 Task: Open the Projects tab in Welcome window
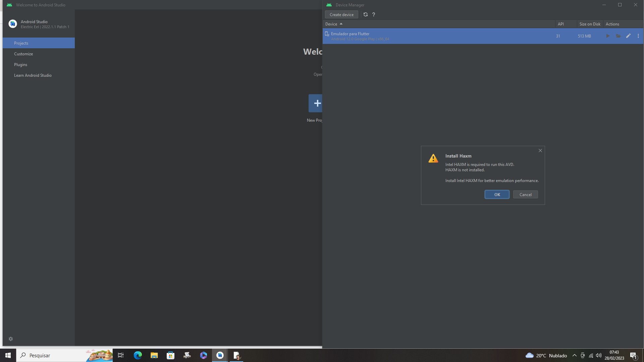click(39, 43)
